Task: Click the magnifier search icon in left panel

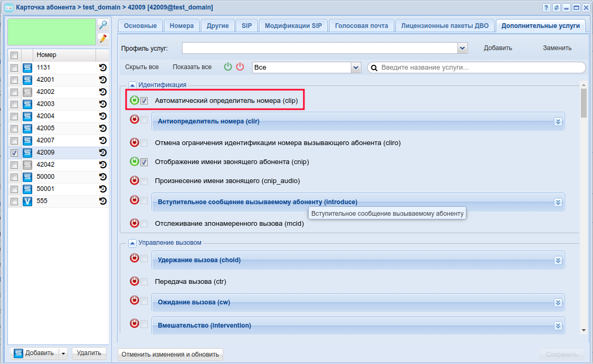Action: tap(103, 25)
